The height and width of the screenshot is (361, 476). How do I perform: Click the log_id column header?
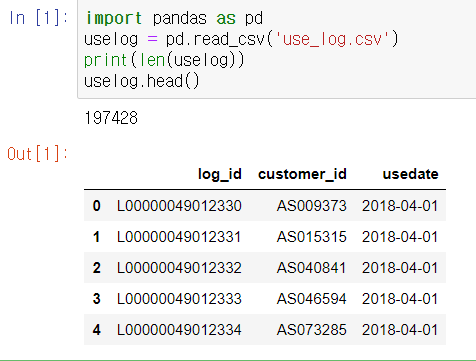[x=220, y=174]
